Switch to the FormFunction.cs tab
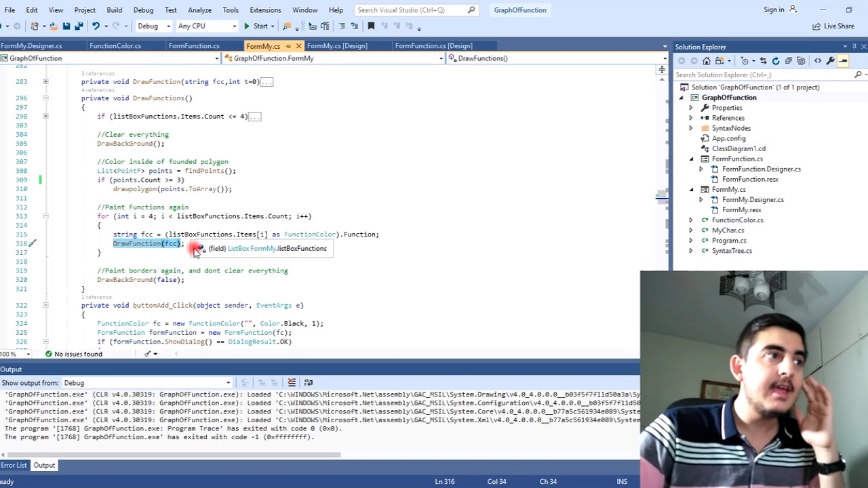Screen dimensions: 868x488 (x=194, y=46)
